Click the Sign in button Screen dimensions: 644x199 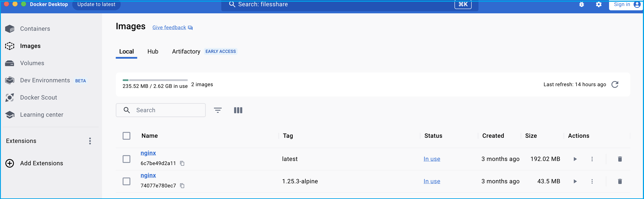626,4
